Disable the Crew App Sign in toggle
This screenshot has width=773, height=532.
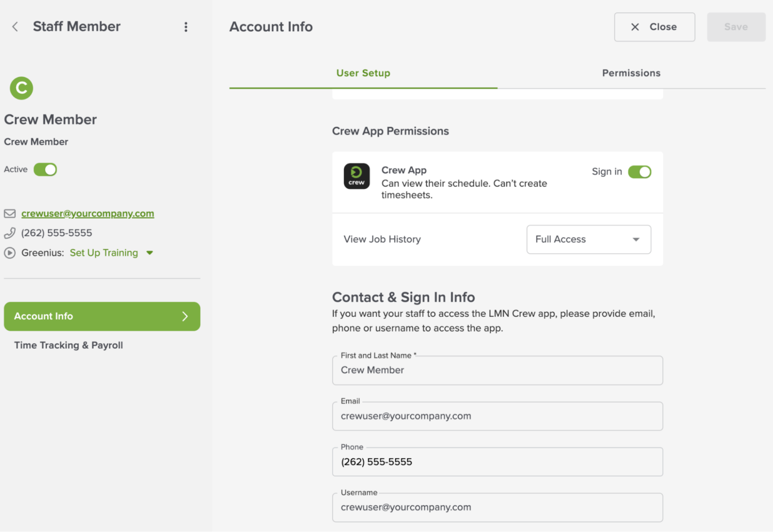[639, 172]
